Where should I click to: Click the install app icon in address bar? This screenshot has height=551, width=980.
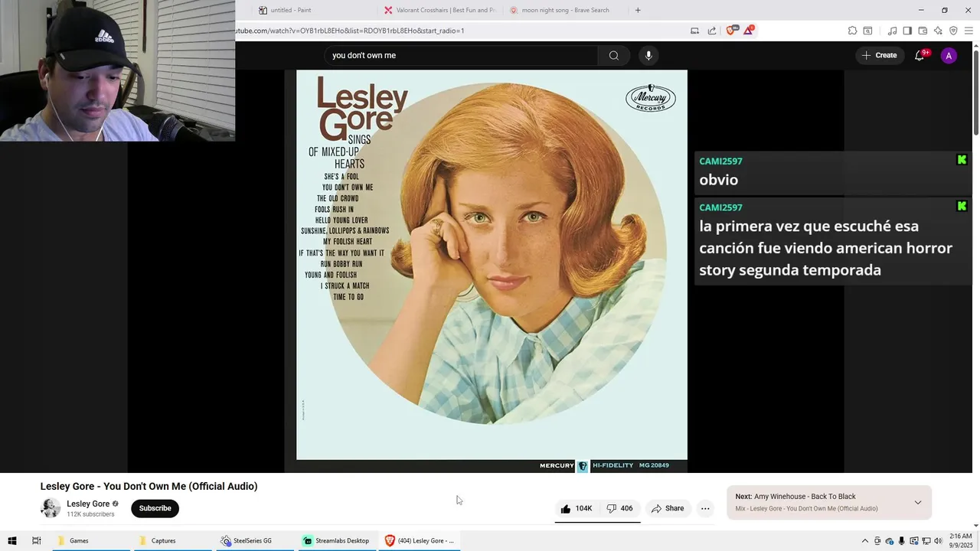[x=694, y=31]
